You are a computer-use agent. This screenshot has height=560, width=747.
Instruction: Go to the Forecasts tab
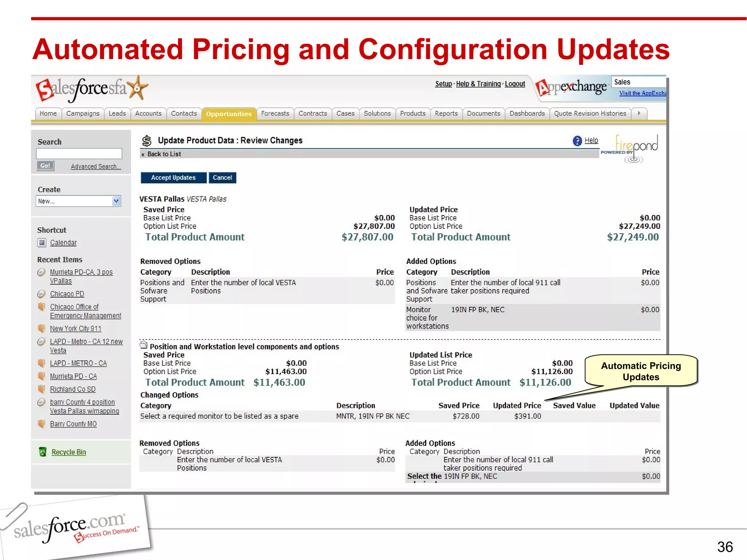coord(275,114)
